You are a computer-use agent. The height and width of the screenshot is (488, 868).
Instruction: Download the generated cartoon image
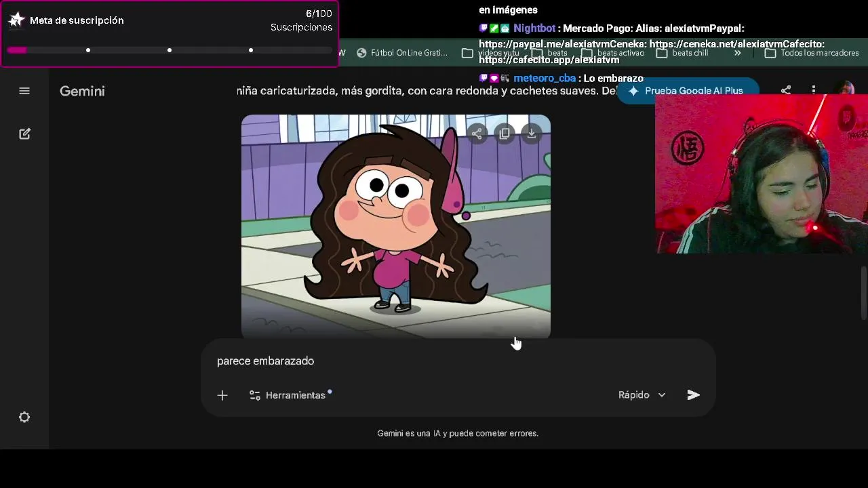(x=532, y=134)
